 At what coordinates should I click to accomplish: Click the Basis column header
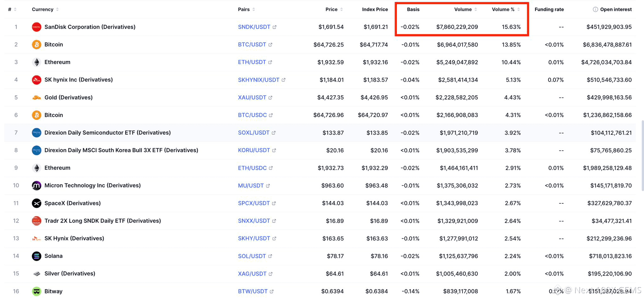[x=413, y=9]
